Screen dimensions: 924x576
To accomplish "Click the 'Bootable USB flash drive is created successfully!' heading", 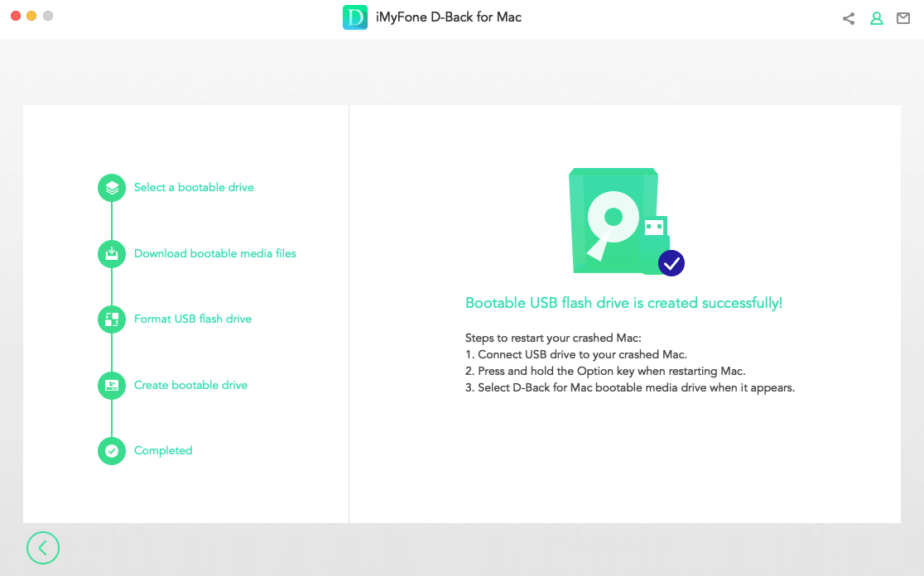I will 623,303.
